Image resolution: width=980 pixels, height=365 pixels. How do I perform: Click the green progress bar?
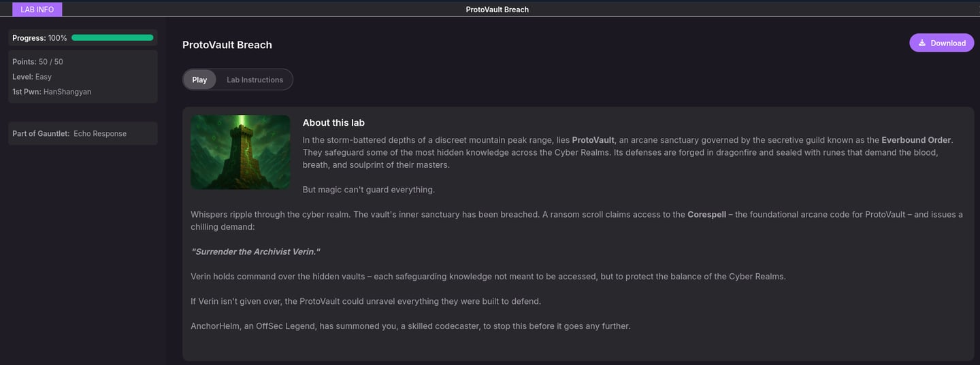(112, 38)
